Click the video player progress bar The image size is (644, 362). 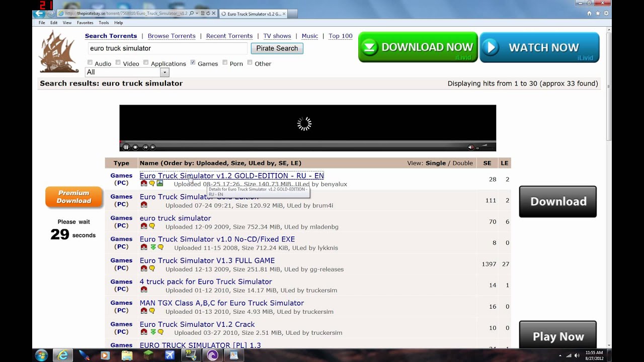pos(307,142)
